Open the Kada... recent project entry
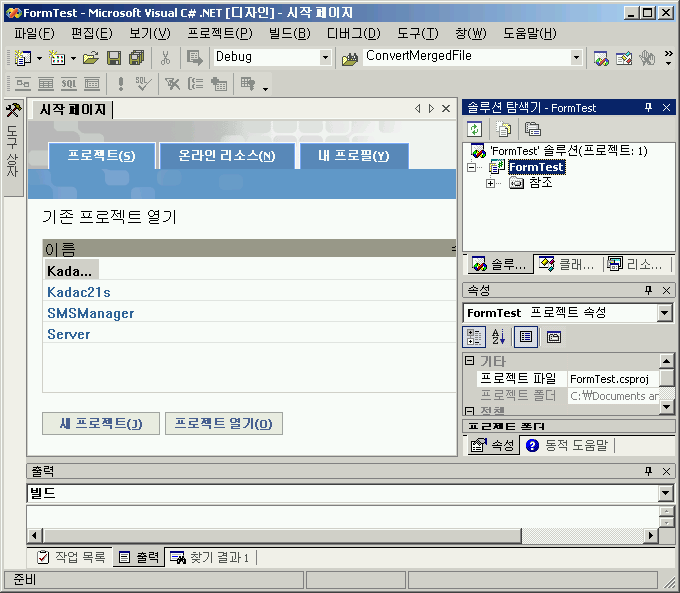Viewport: 680px width, 593px height. click(x=69, y=271)
